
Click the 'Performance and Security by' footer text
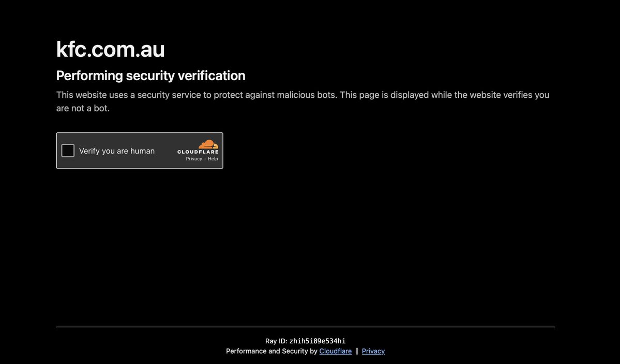coord(271,351)
